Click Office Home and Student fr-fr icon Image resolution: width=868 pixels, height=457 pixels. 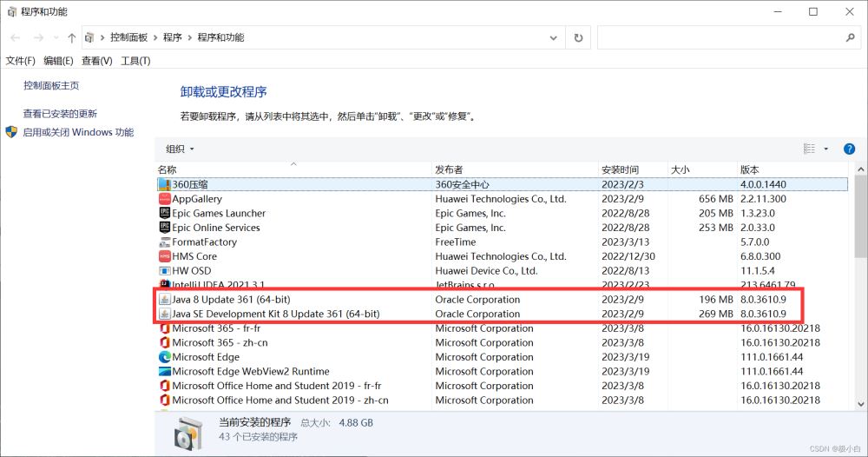click(164, 386)
